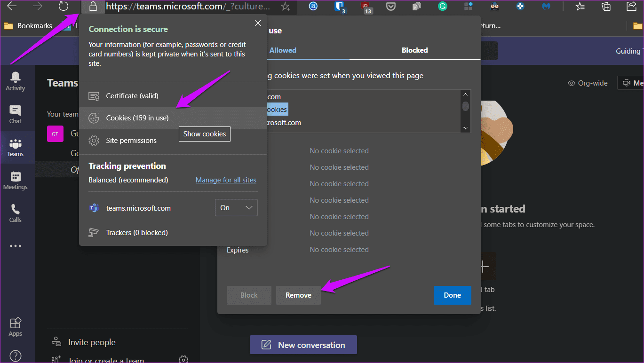Open the Collections icon
Screen dimensions: 644x363
606,7
